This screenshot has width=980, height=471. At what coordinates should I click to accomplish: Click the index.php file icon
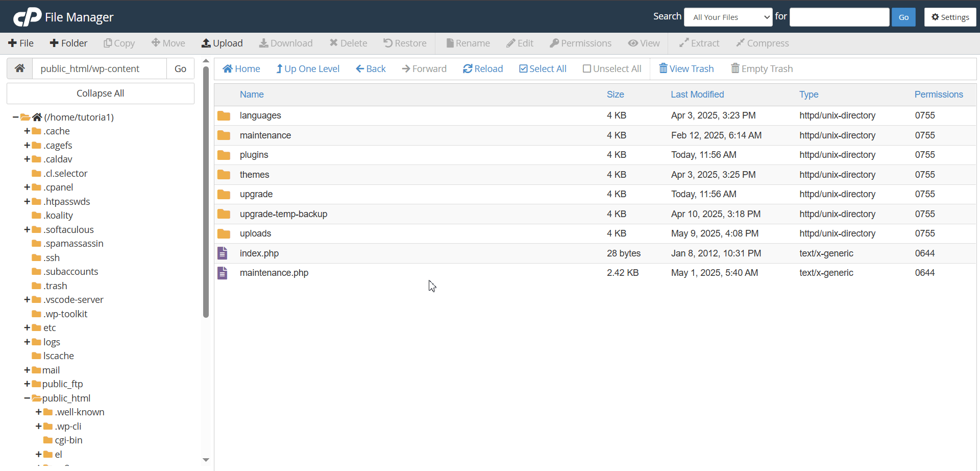[x=223, y=253]
